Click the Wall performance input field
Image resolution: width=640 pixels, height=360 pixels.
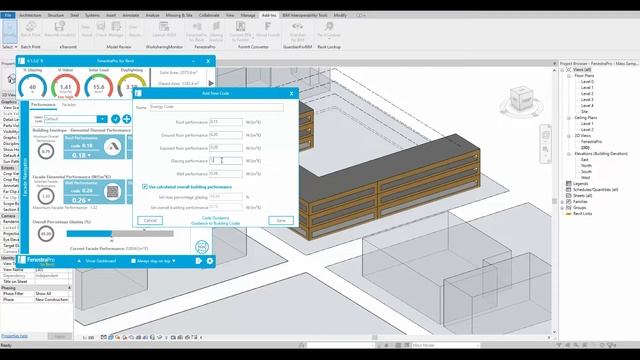pyautogui.click(x=226, y=174)
